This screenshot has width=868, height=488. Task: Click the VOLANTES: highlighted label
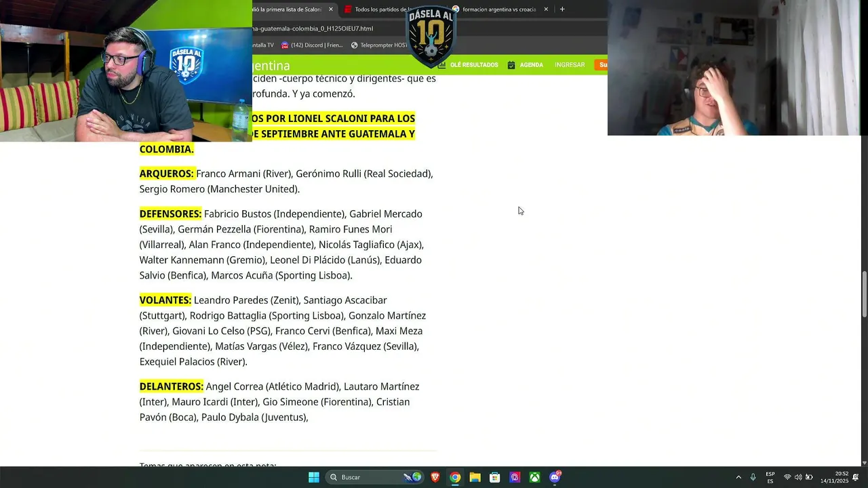coord(165,300)
